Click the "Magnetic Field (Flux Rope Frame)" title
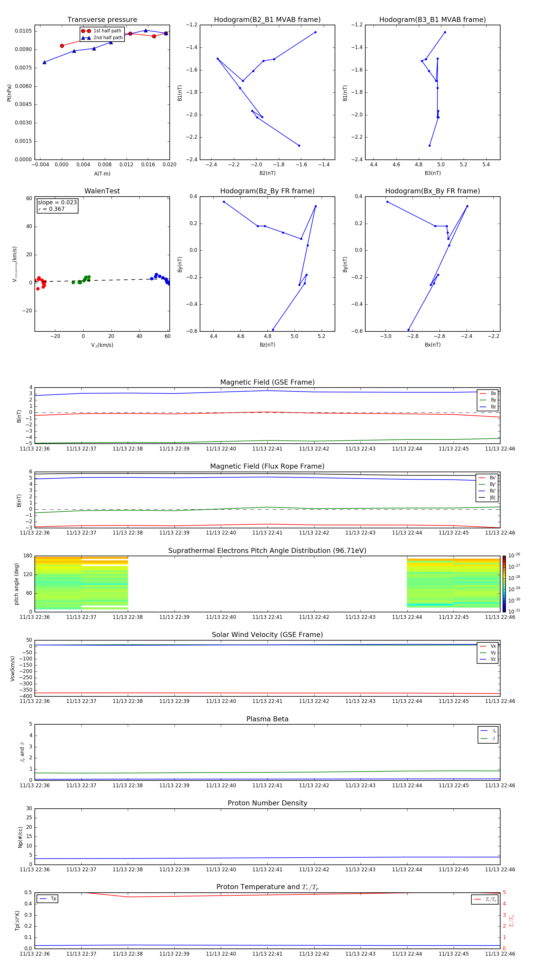 [x=267, y=467]
